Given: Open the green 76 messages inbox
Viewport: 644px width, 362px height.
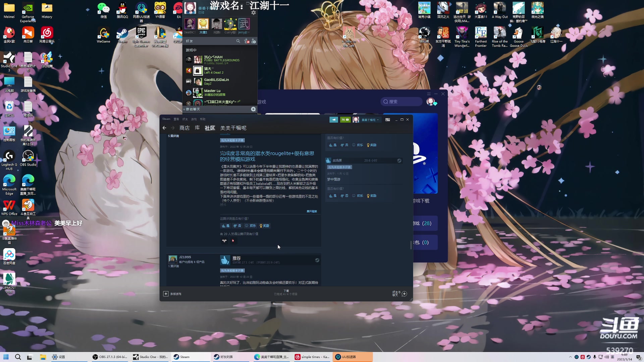Looking at the screenshot, I should [x=345, y=120].
